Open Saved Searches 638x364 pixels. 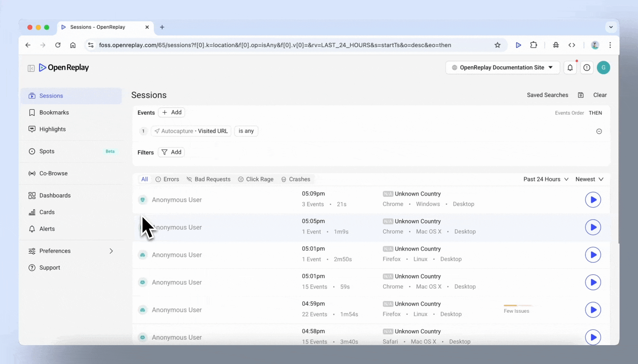pos(547,95)
